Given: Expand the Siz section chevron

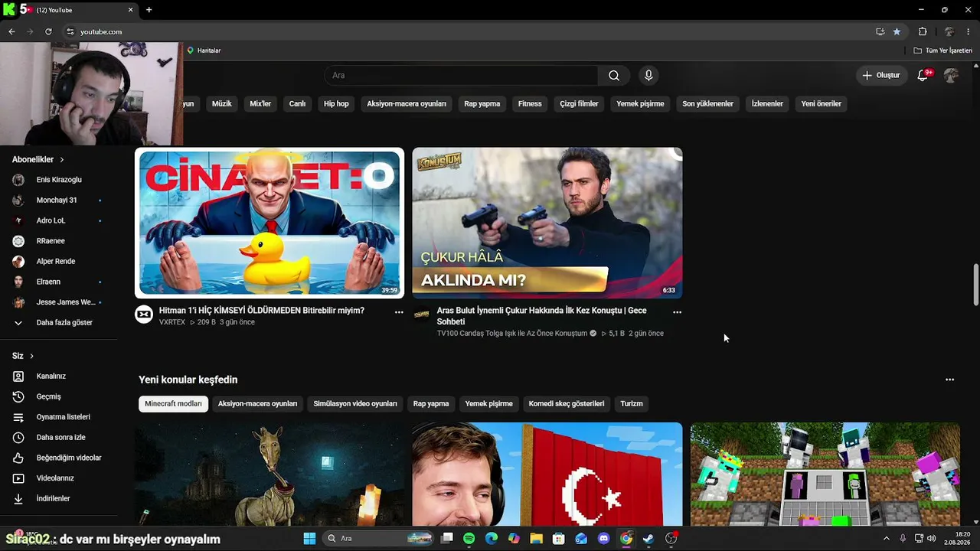Looking at the screenshot, I should [x=31, y=356].
